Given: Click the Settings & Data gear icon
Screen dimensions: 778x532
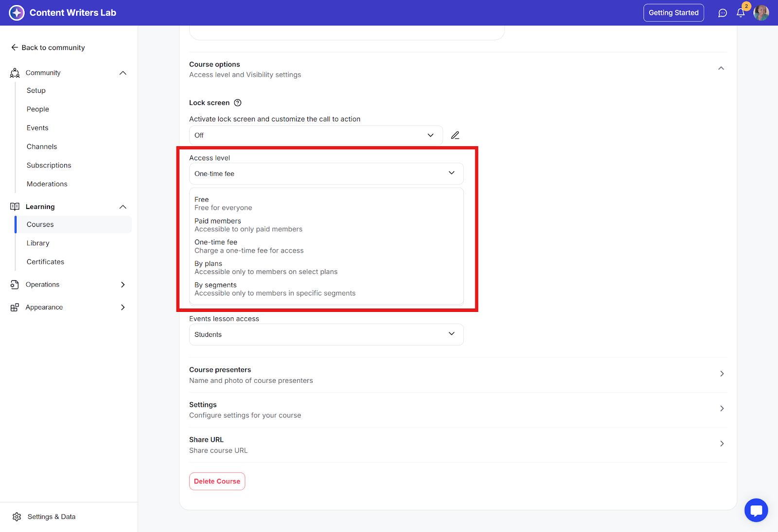Looking at the screenshot, I should pos(17,516).
